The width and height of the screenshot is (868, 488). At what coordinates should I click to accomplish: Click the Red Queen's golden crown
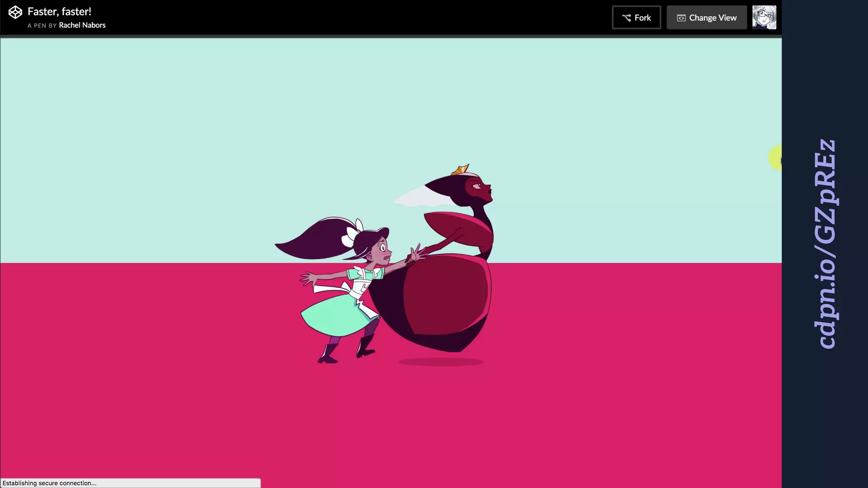pos(460,170)
